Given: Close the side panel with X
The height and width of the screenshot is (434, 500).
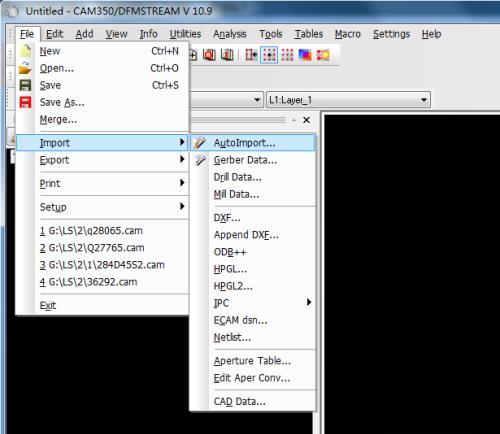Looking at the screenshot, I should click(306, 120).
